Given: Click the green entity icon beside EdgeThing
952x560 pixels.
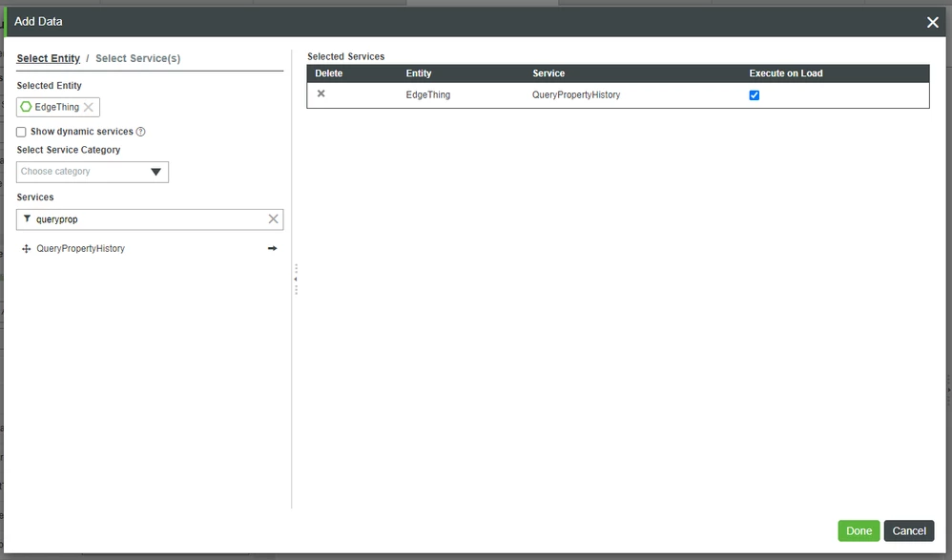Looking at the screenshot, I should coord(26,107).
